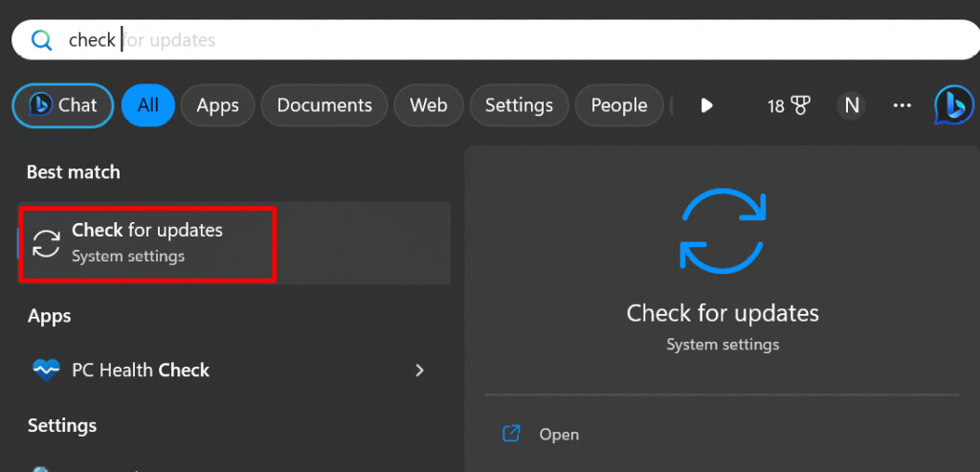Open Bing Chat icon at top right
Screen dimensions: 980x472
pos(954,105)
